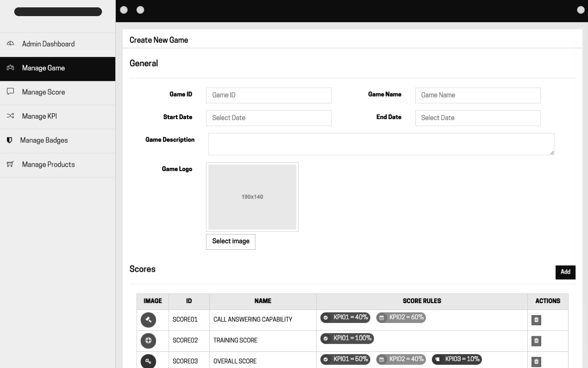The width and height of the screenshot is (588, 368).
Task: Click the 190x140 game logo placeholder
Action: [x=252, y=197]
